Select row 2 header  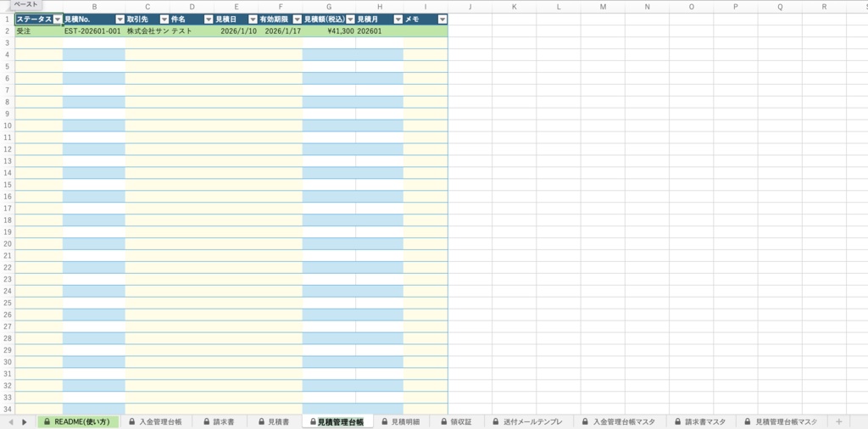pyautogui.click(x=7, y=31)
